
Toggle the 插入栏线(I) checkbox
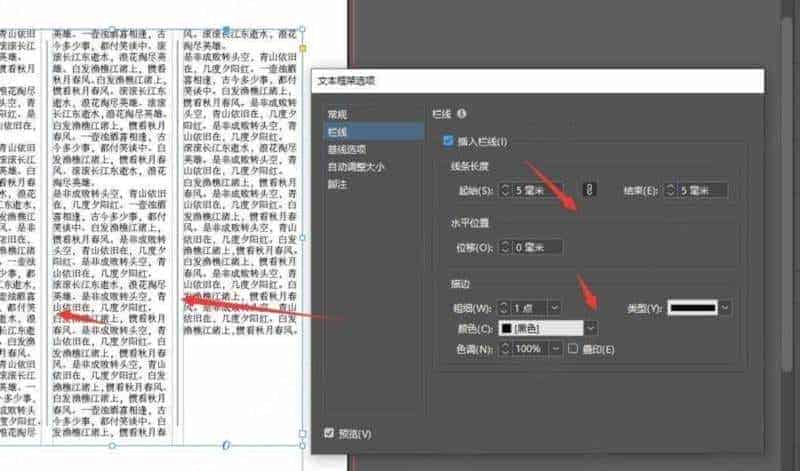click(x=448, y=141)
